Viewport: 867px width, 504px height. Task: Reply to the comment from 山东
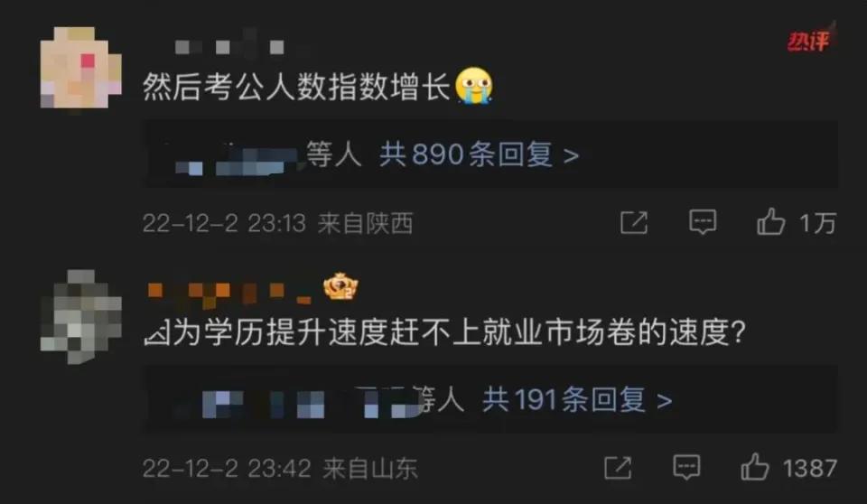686,468
